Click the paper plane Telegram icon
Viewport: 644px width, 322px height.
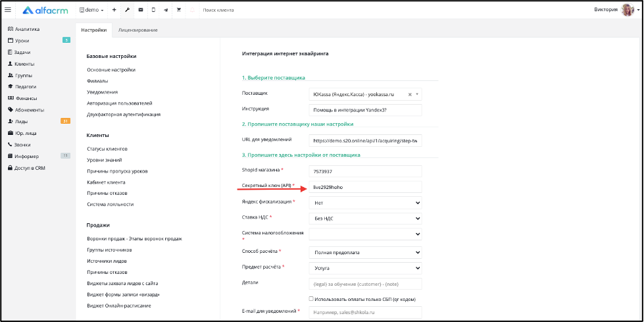click(166, 10)
